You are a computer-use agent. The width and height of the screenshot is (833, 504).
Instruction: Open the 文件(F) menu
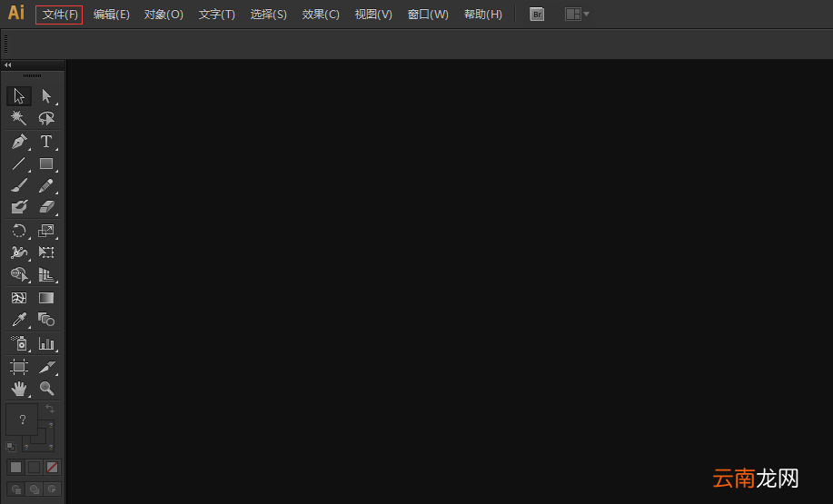[x=60, y=15]
